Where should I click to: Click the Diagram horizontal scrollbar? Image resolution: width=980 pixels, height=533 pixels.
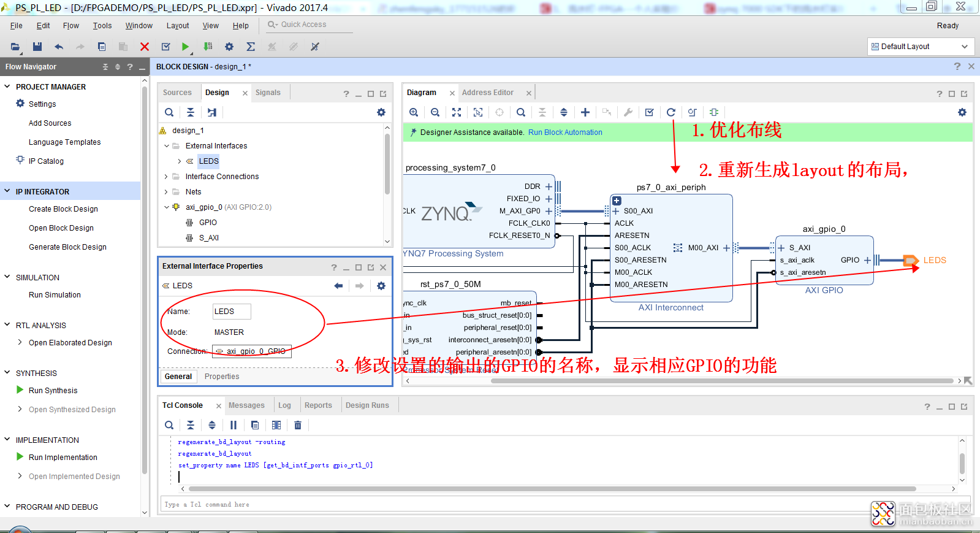click(x=722, y=381)
